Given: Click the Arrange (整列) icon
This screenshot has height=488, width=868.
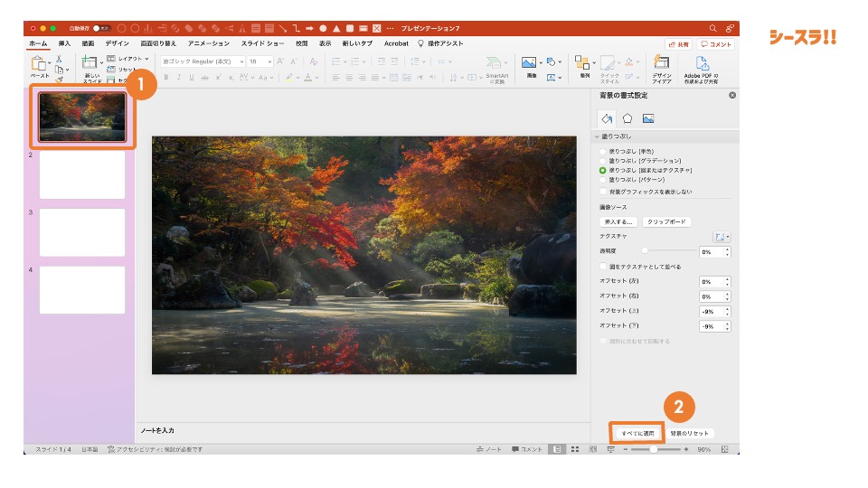Looking at the screenshot, I should [582, 63].
